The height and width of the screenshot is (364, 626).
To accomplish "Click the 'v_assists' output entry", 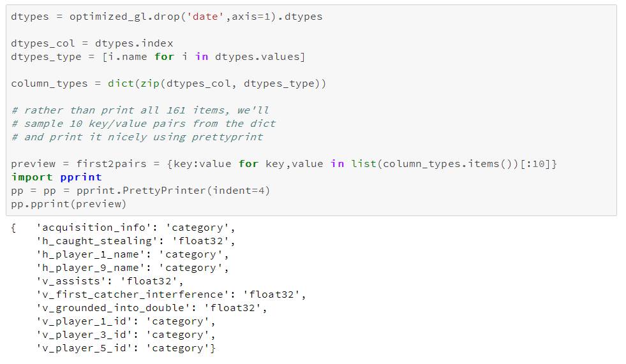I will [110, 281].
